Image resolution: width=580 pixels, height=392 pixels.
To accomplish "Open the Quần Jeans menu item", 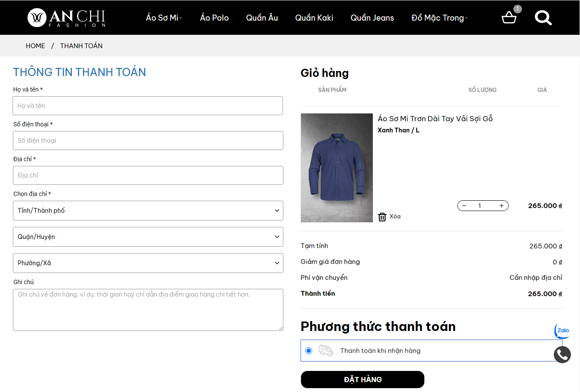I will click(x=372, y=18).
